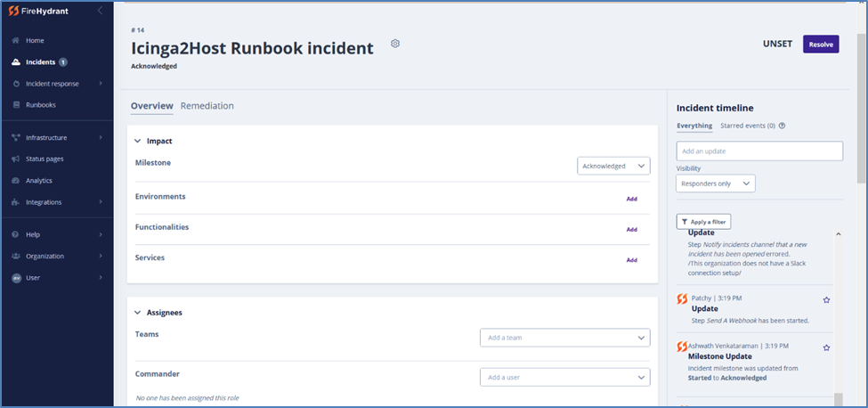
Task: Click the FireHydrant logo icon
Action: 15,11
